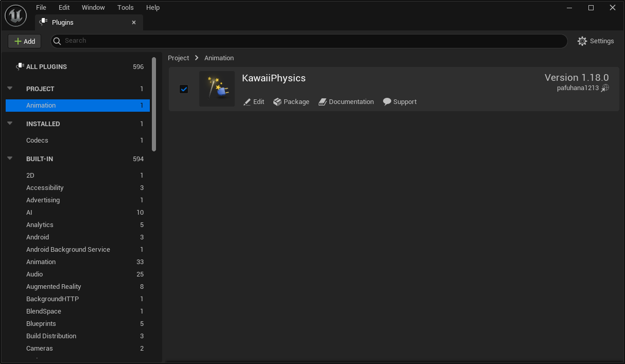625x364 pixels.
Task: Click the All Plugins plug icon
Action: (20, 66)
